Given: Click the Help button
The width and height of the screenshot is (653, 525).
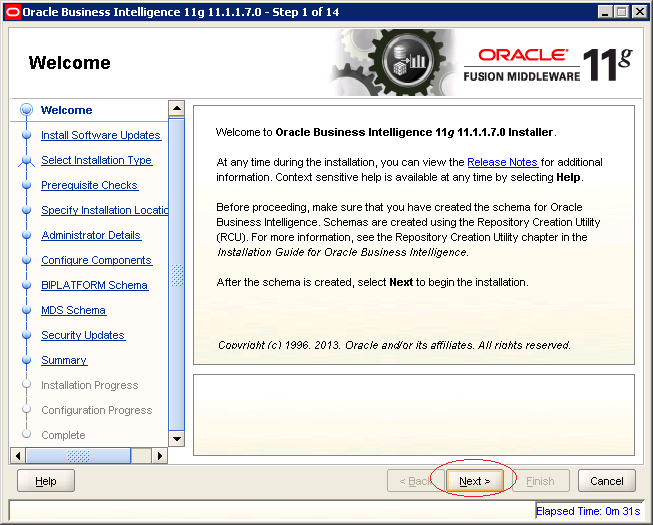Looking at the screenshot, I should (46, 481).
